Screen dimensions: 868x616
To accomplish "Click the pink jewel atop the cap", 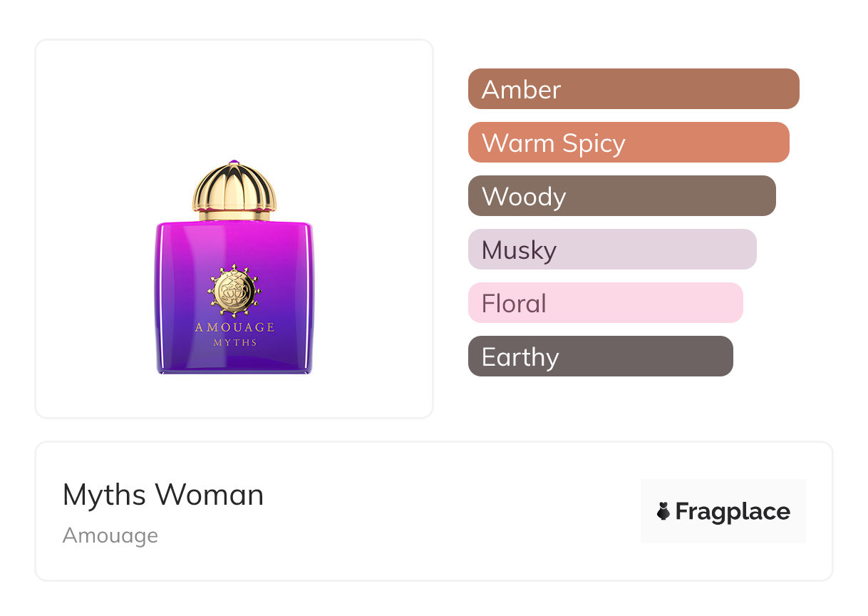I will tap(234, 163).
